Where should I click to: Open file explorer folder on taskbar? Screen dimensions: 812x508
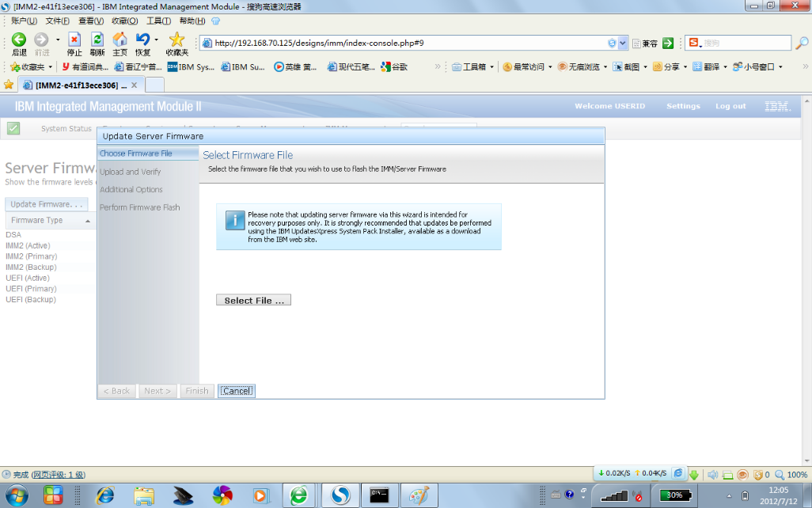pos(144,495)
